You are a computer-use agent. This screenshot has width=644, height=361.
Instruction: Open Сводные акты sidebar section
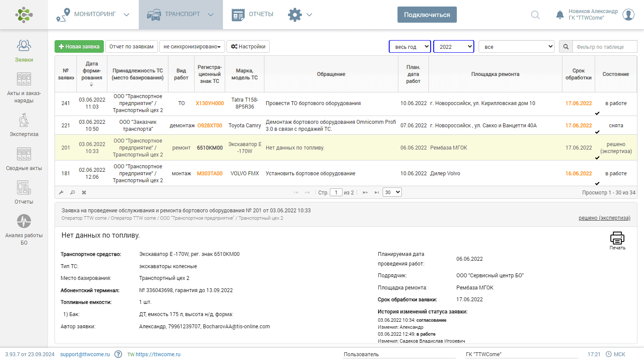coord(24,159)
